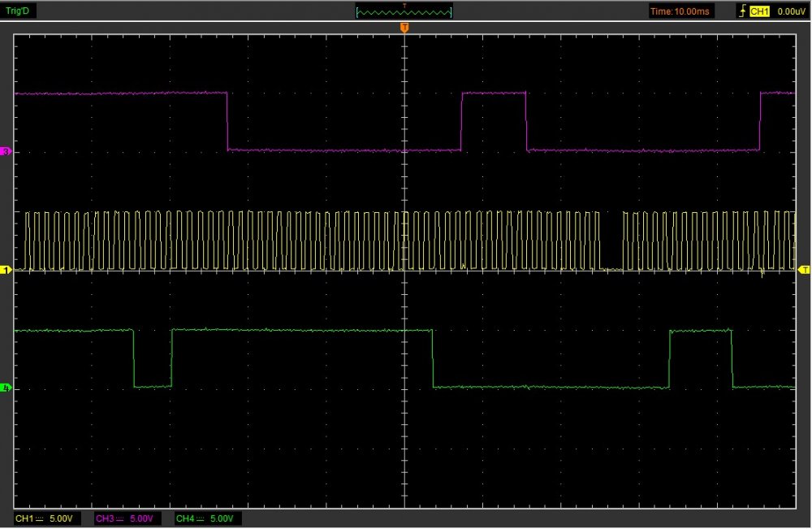Select the green channel 4 ground marker
812x529 pixels.
click(7, 388)
